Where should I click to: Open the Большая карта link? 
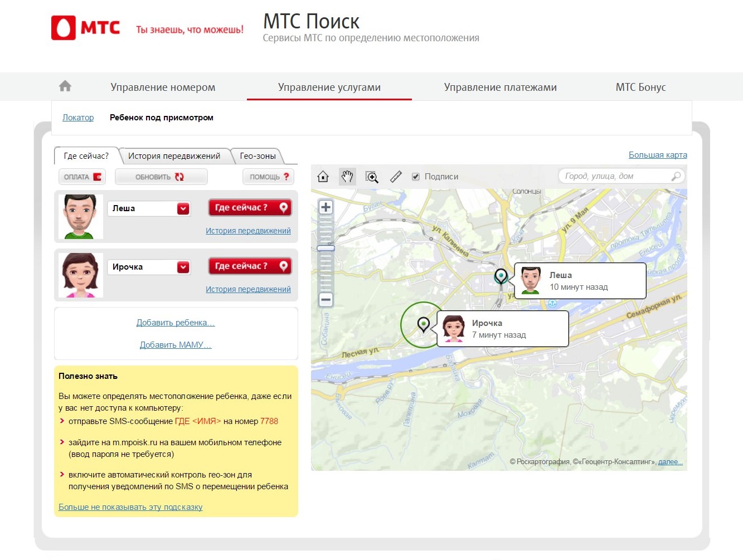pos(658,155)
